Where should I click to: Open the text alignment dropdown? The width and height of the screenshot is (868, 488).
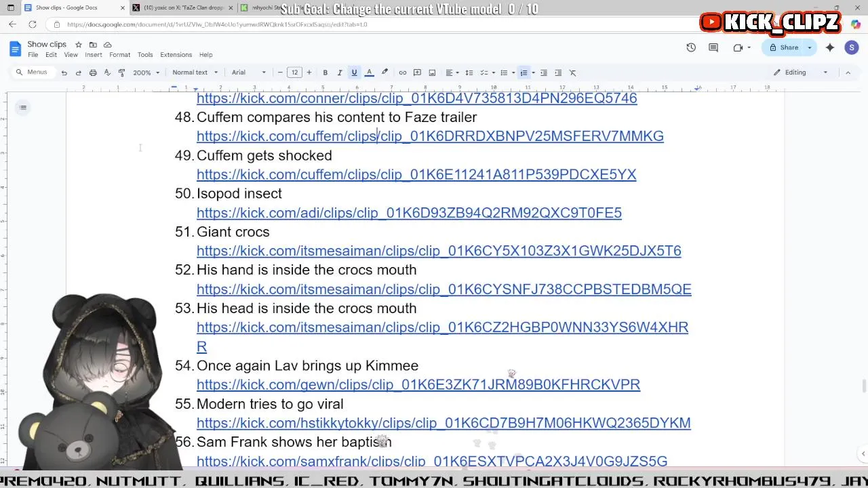click(452, 73)
